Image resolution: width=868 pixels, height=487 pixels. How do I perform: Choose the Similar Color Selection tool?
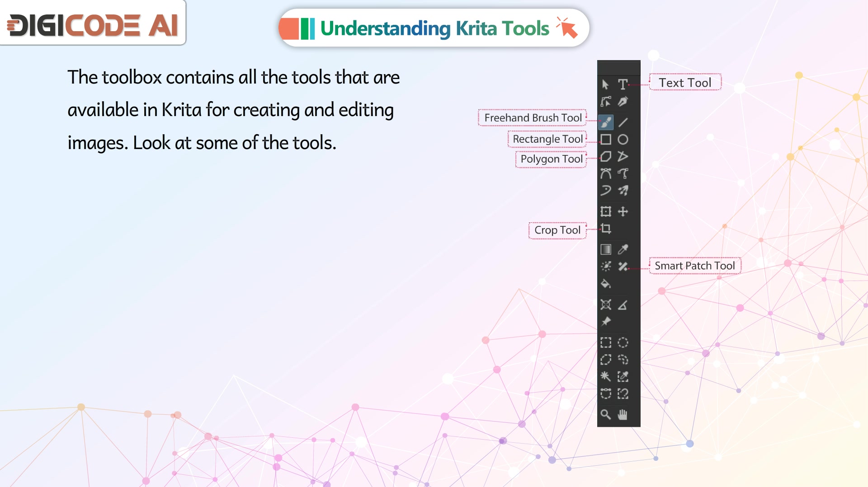point(623,376)
